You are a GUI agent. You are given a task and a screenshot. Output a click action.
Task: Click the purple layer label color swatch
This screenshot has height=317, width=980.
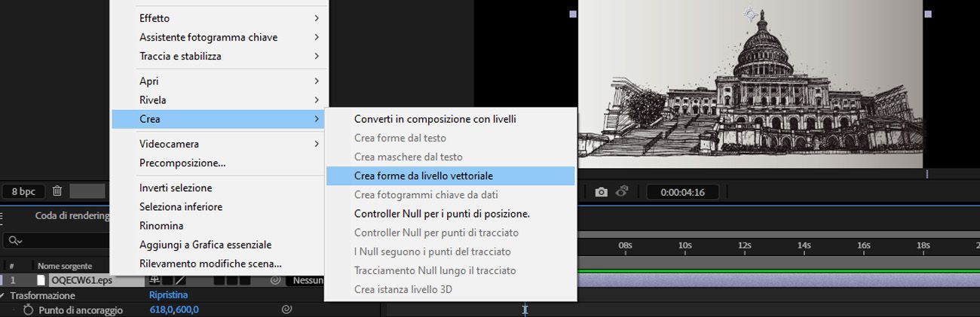(x=2, y=280)
